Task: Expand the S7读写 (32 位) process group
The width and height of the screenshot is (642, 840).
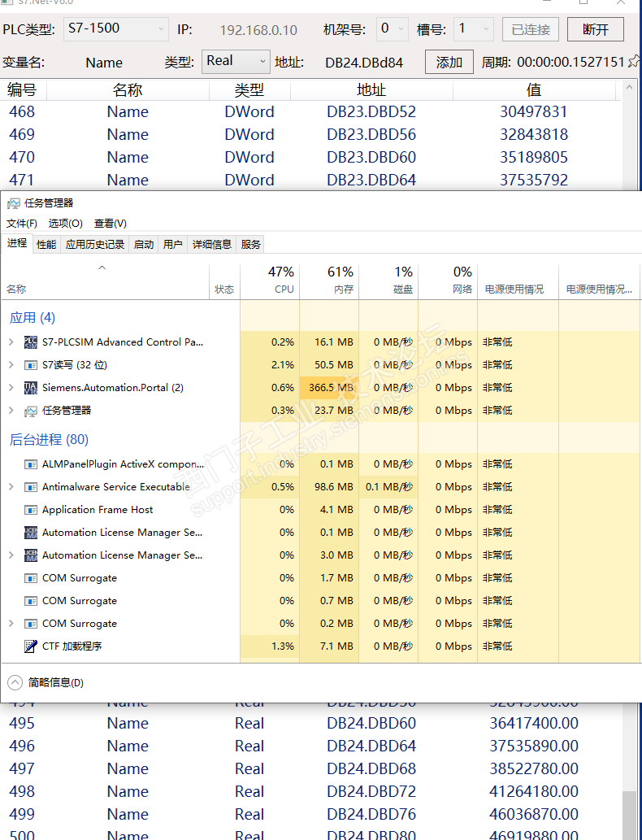Action: (x=11, y=365)
